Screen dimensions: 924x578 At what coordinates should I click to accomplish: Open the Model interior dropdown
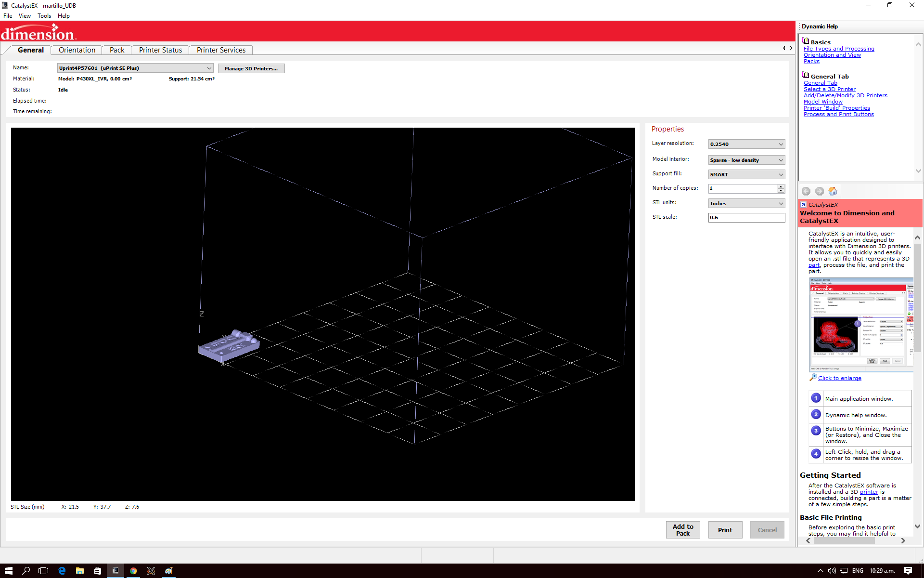pyautogui.click(x=746, y=160)
